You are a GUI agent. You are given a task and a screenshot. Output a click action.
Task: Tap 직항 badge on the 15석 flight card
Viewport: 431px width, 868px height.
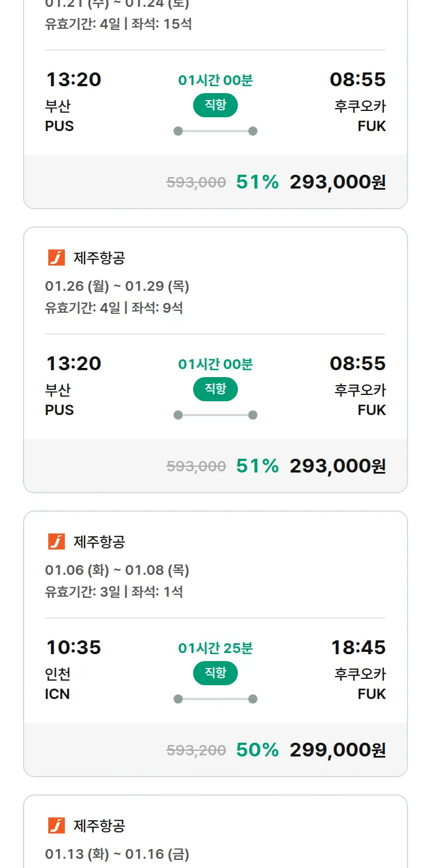tap(215, 105)
